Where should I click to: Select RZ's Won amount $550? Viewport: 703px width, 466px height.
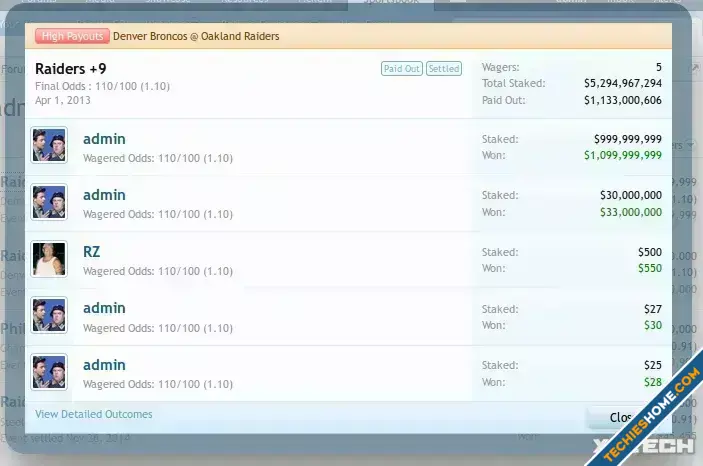coord(650,268)
